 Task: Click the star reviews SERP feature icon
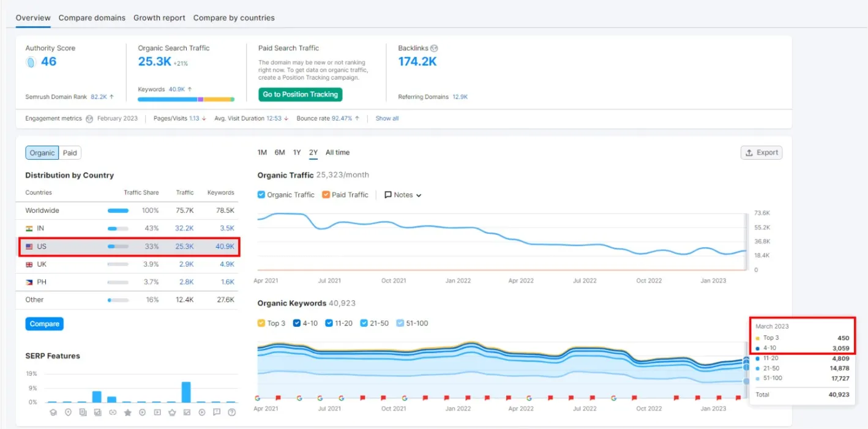click(127, 412)
